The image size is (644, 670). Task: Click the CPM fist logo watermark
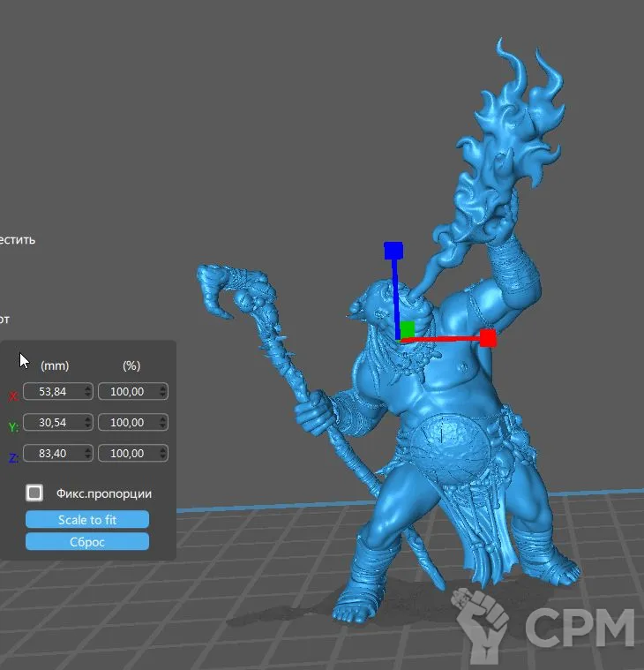(x=481, y=623)
